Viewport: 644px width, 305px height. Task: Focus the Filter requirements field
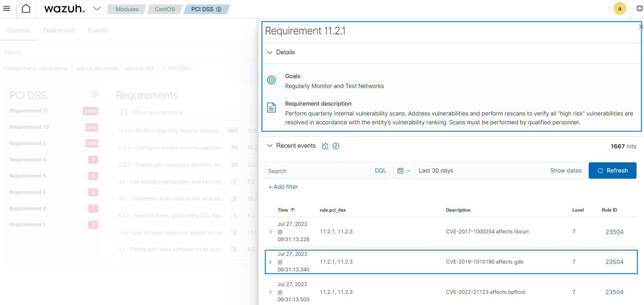[x=187, y=112]
